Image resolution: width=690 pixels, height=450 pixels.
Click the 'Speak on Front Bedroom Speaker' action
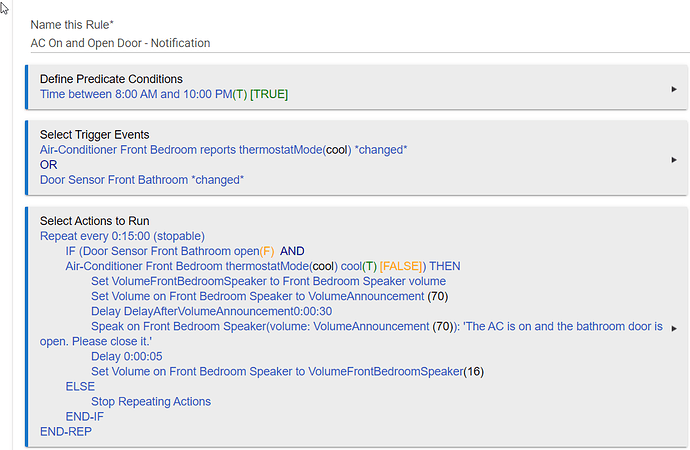point(351,334)
